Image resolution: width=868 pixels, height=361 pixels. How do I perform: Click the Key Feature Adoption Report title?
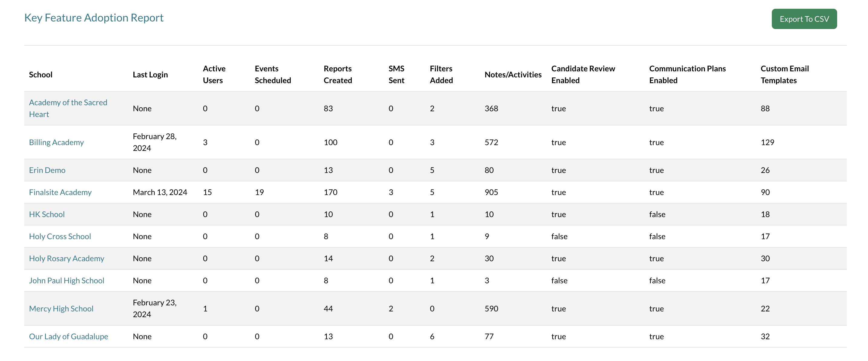pos(94,18)
